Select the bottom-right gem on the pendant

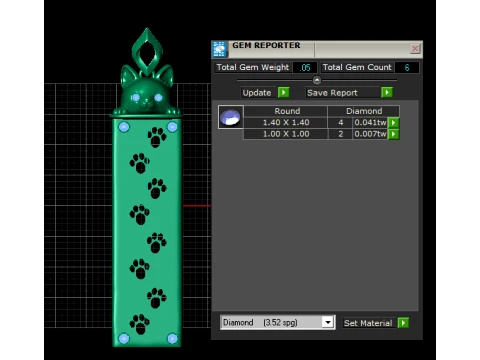click(x=172, y=338)
